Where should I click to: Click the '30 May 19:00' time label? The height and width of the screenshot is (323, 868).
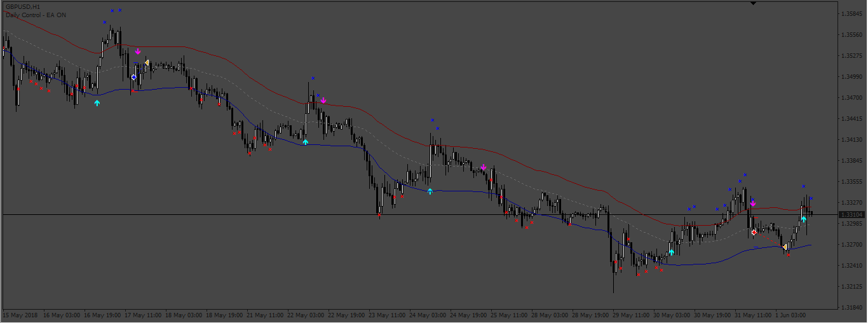[x=712, y=315]
